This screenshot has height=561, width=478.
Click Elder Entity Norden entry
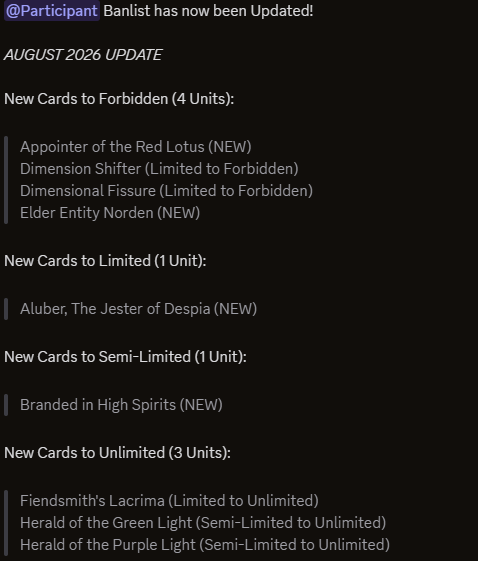(x=110, y=213)
